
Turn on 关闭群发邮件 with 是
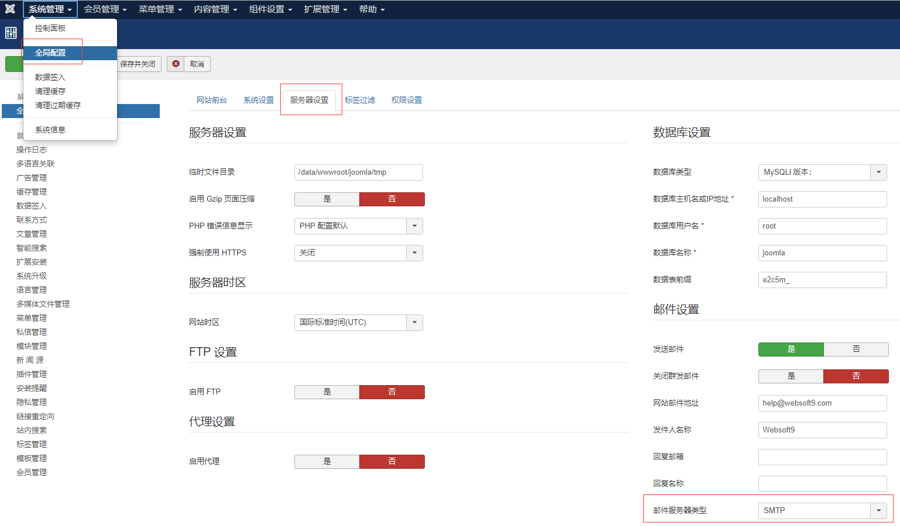pos(790,376)
